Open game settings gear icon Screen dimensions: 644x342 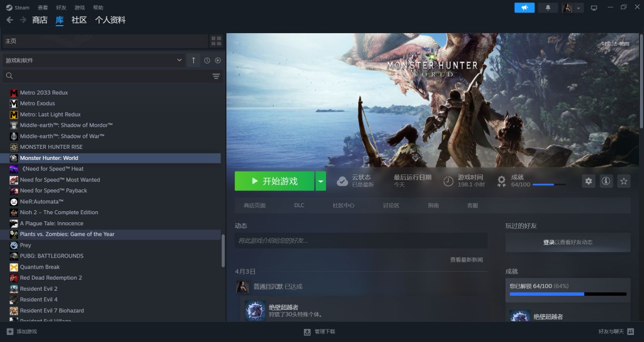588,181
